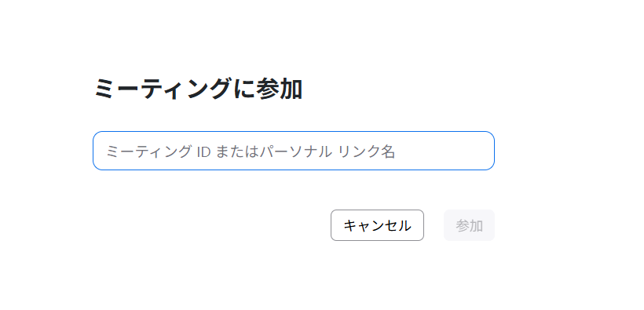Select the disabled grey 参加 button

[469, 225]
